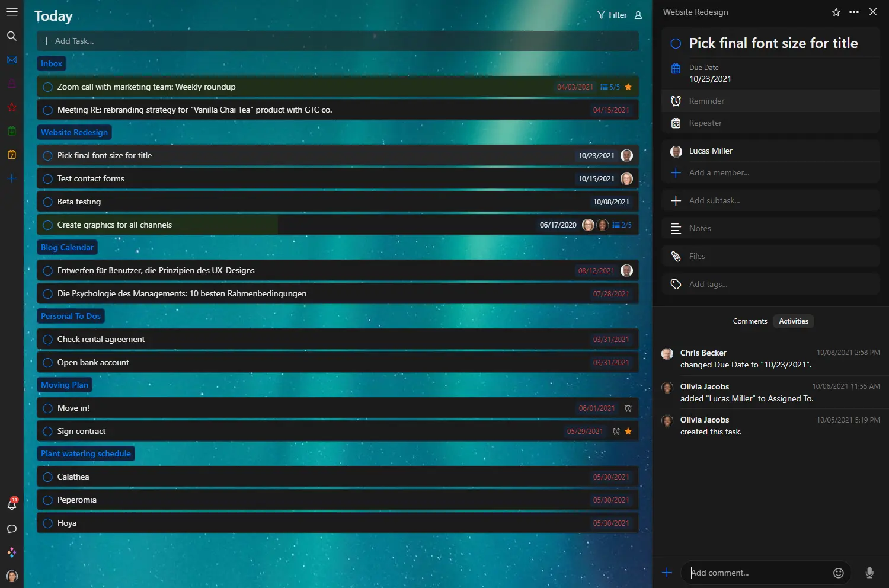Mark "Beta testing" task as complete
Screen dimensions: 889x588
pos(48,202)
